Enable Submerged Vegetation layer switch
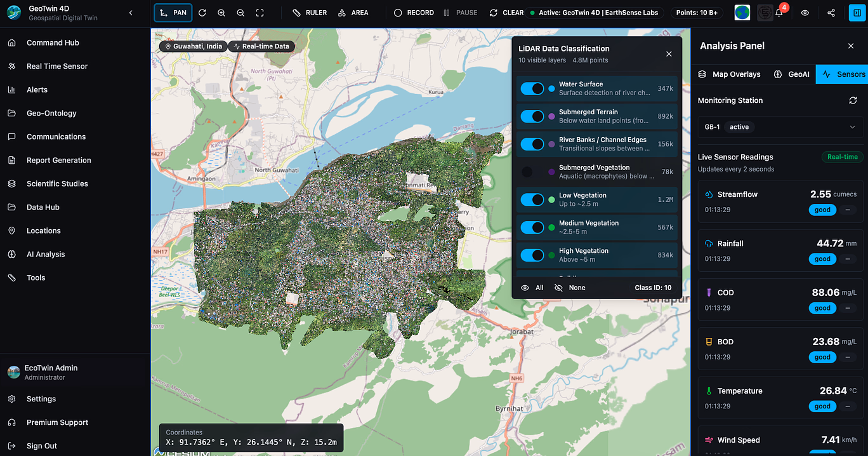 [x=532, y=172]
